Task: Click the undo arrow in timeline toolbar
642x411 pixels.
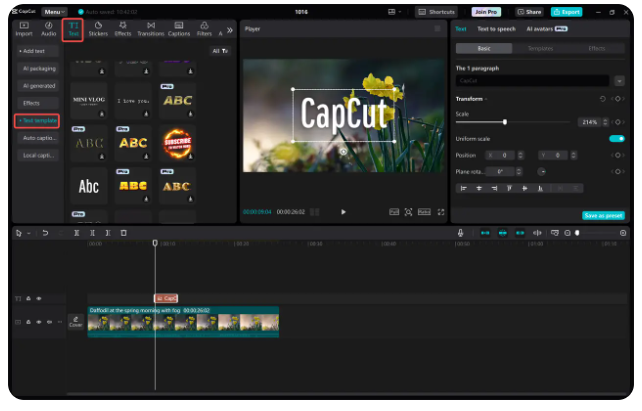Action: point(45,233)
